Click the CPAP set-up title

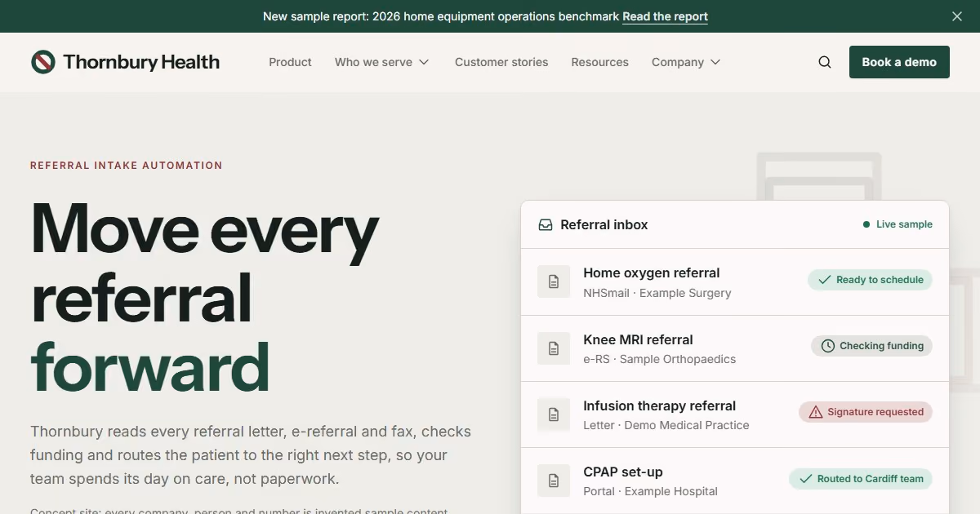coord(623,472)
